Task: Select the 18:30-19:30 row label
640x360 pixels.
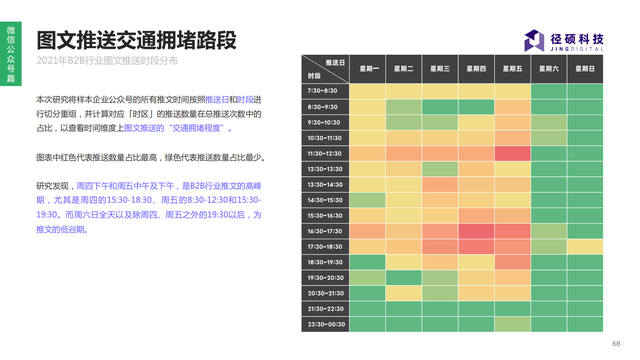Action: pos(325,262)
